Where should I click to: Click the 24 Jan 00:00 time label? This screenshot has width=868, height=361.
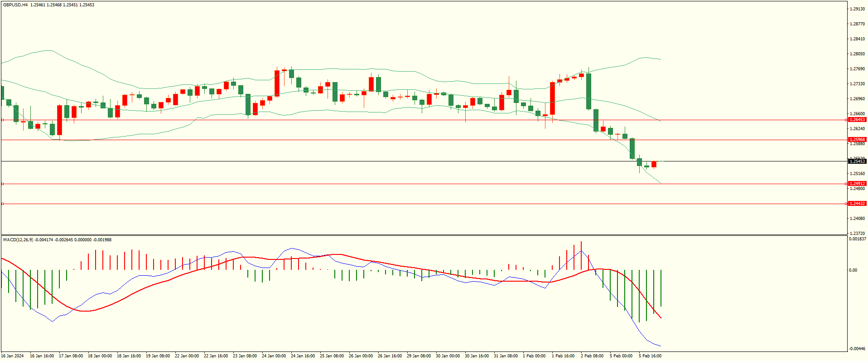tap(274, 356)
